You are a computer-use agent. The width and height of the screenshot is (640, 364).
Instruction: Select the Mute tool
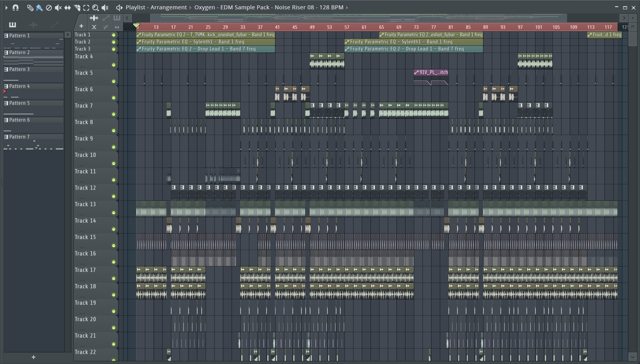click(58, 8)
